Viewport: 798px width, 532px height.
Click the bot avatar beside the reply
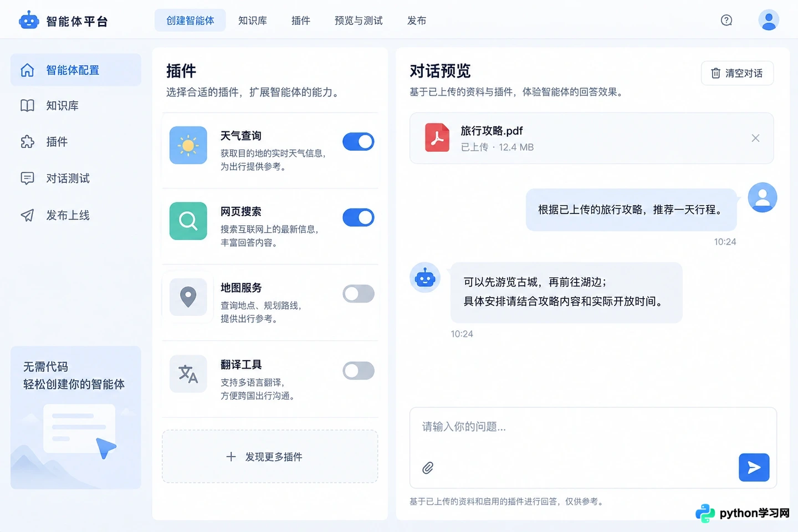(425, 278)
